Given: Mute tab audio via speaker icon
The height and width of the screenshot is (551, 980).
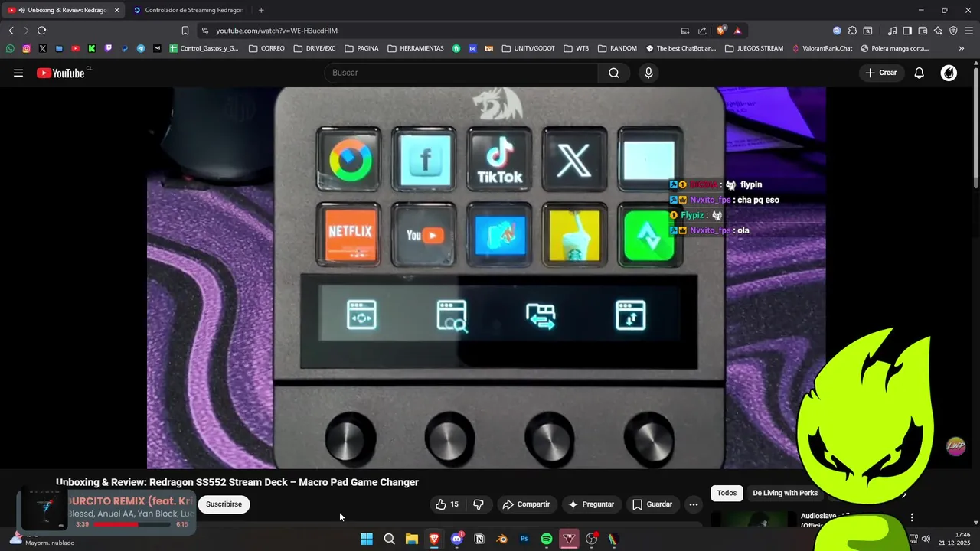Looking at the screenshot, I should click(x=21, y=10).
